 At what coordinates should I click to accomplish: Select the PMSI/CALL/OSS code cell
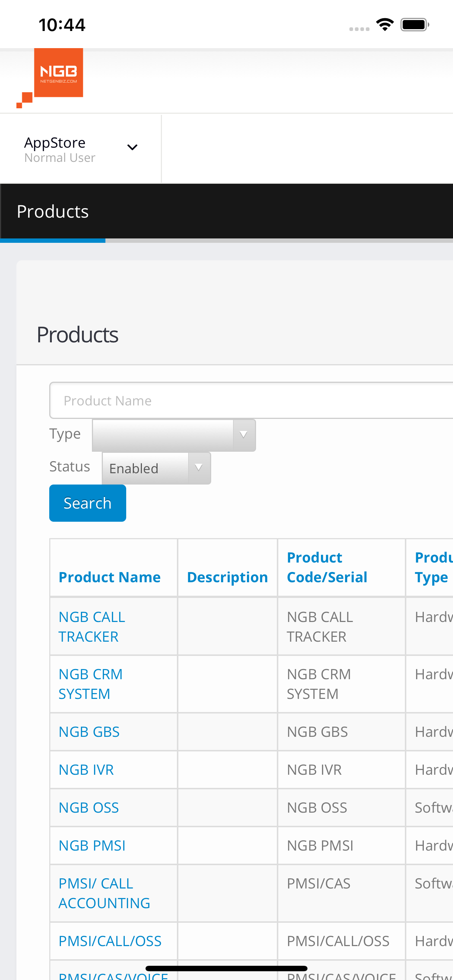[341, 941]
